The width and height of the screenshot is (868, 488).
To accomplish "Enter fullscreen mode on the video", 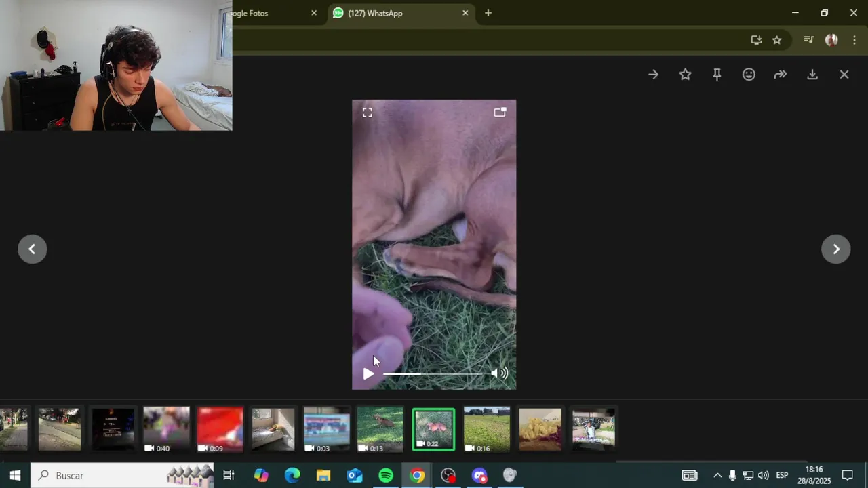I will [x=367, y=113].
